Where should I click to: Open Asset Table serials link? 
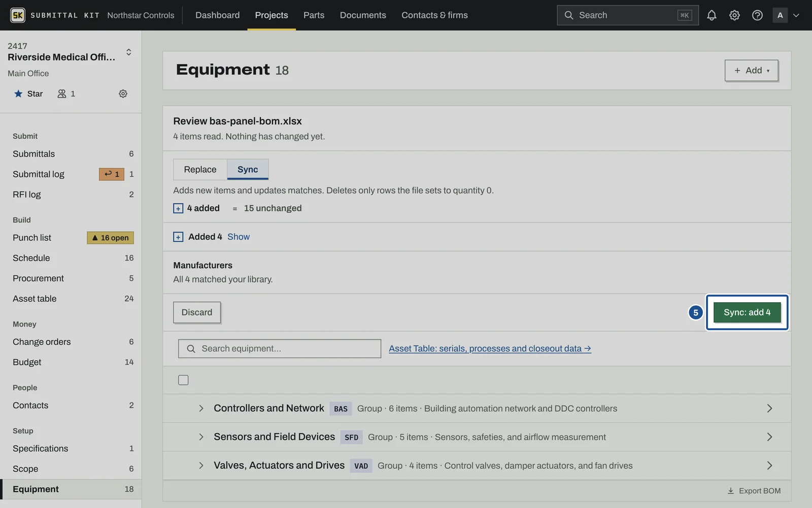tap(490, 348)
